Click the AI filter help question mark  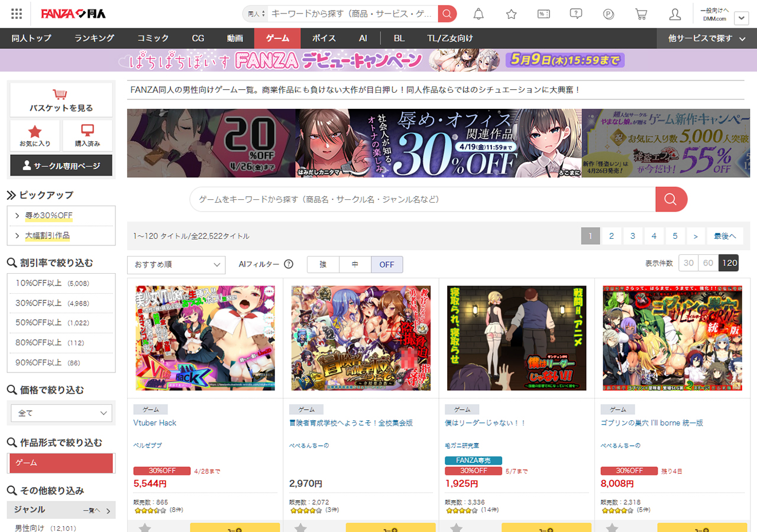coord(289,264)
